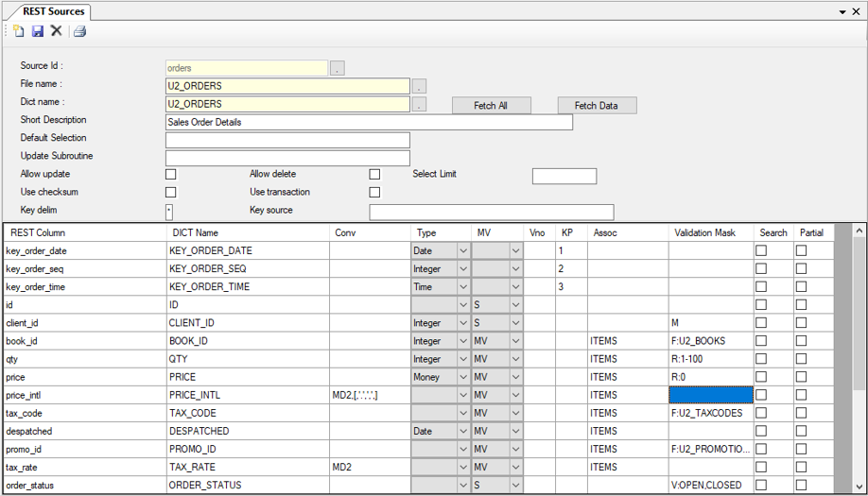
Task: Click the Print icon in toolbar
Action: tap(80, 31)
